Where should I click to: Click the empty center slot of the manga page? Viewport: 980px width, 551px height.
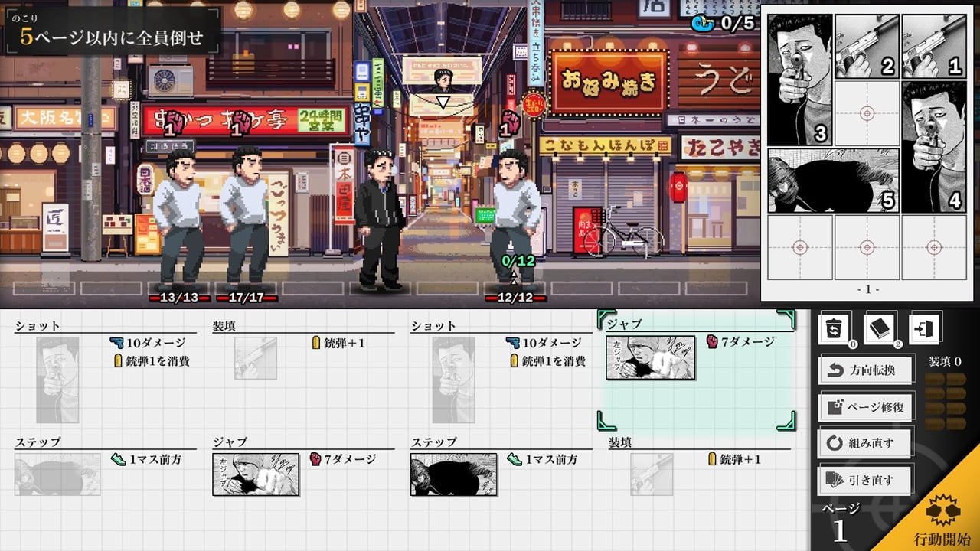tap(867, 113)
